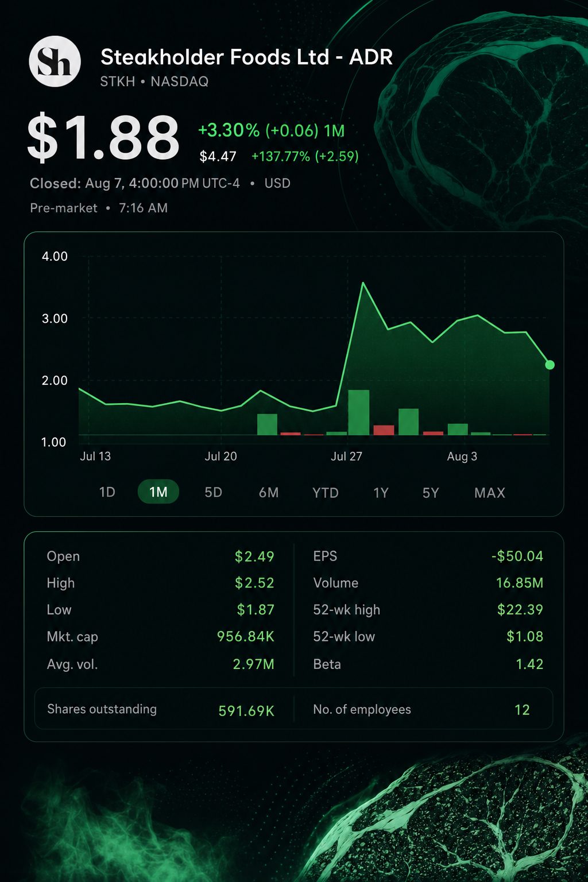This screenshot has width=588, height=882.
Task: Click the Open row label
Action: tap(63, 556)
